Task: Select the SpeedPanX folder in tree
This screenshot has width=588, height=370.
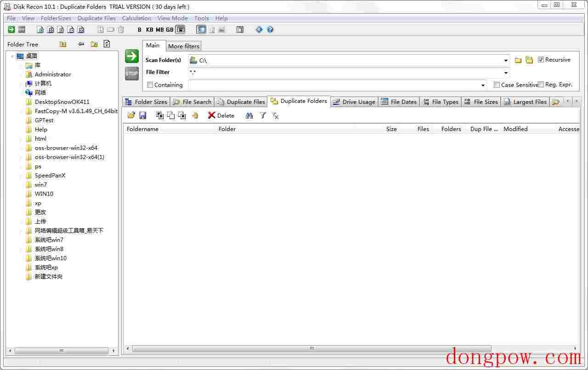Action: pos(50,176)
